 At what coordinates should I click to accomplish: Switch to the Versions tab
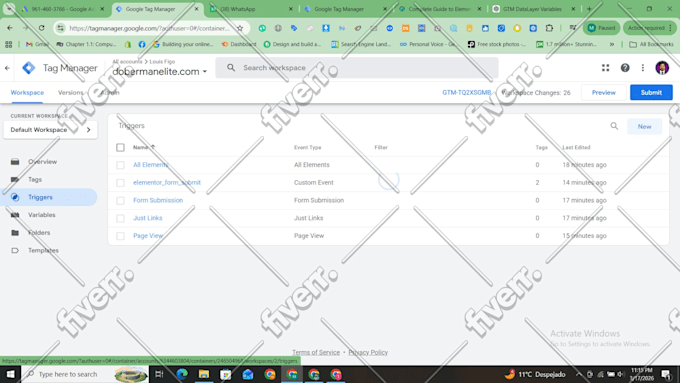pos(70,92)
